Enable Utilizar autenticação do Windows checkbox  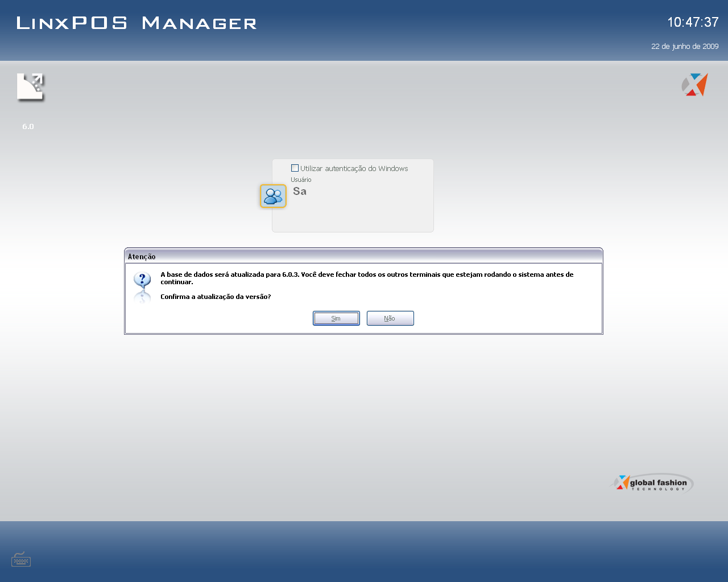[295, 168]
